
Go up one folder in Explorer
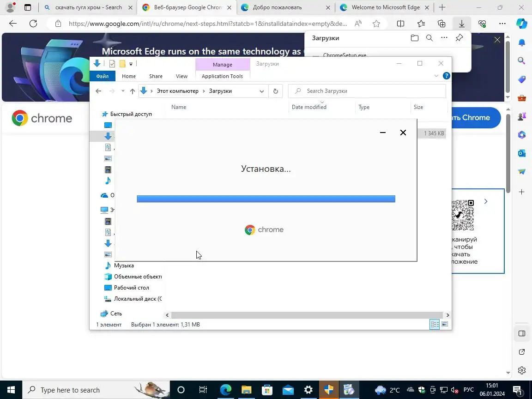(133, 91)
